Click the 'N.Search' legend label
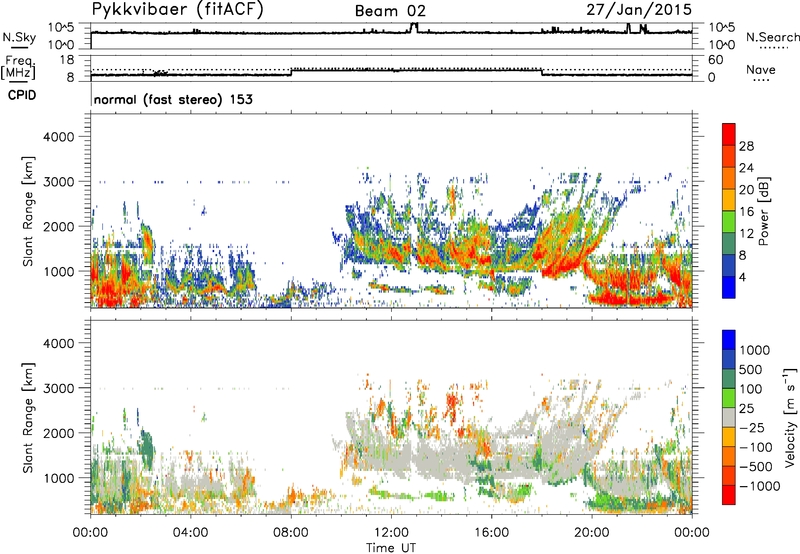800x554 pixels. pyautogui.click(x=773, y=37)
